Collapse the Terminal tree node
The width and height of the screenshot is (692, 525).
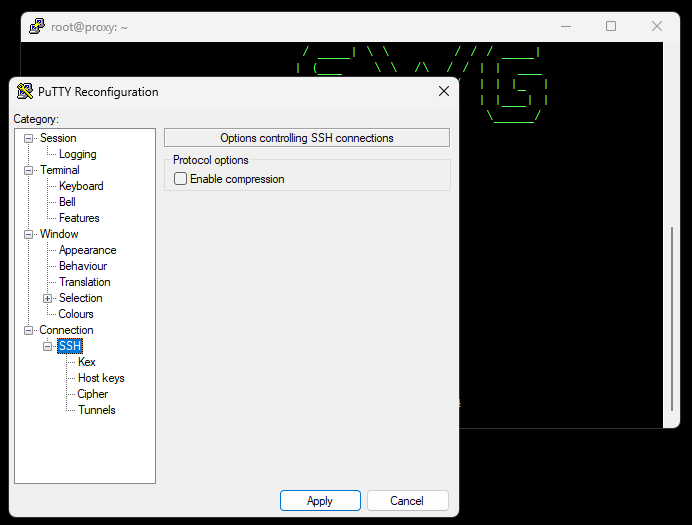coord(28,170)
